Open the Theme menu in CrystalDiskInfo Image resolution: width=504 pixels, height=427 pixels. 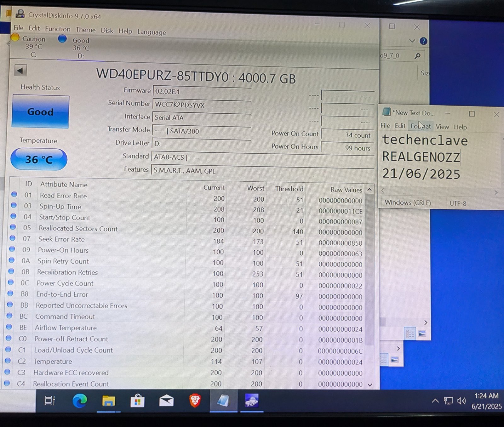(x=85, y=30)
